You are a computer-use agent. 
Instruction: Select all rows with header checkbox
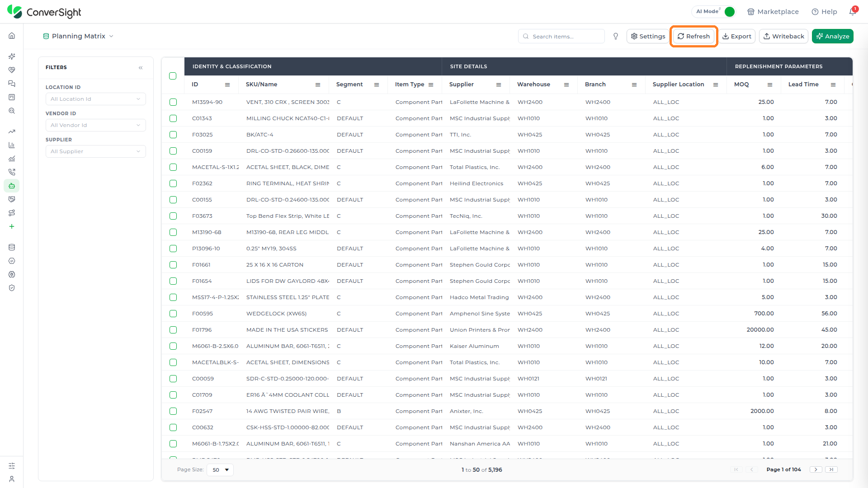(173, 76)
